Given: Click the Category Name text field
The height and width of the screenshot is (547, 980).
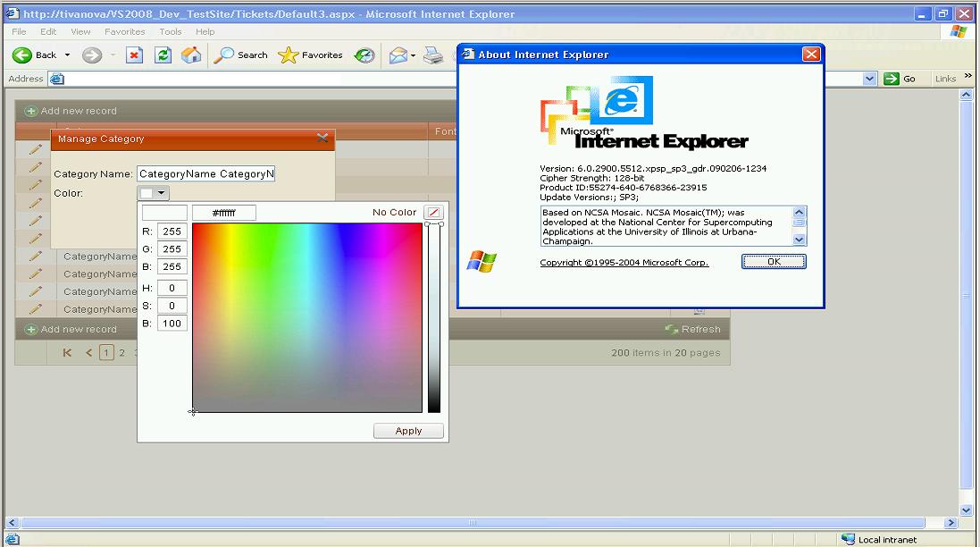Looking at the screenshot, I should [205, 173].
